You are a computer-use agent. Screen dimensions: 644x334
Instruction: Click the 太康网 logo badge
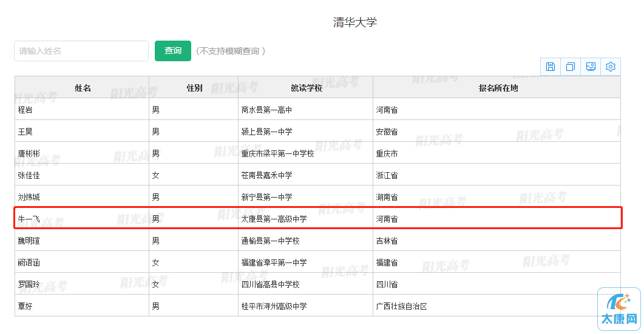click(619, 309)
